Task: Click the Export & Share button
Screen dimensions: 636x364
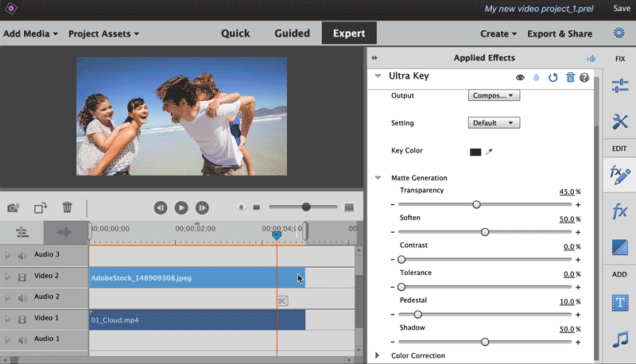Action: coord(560,34)
